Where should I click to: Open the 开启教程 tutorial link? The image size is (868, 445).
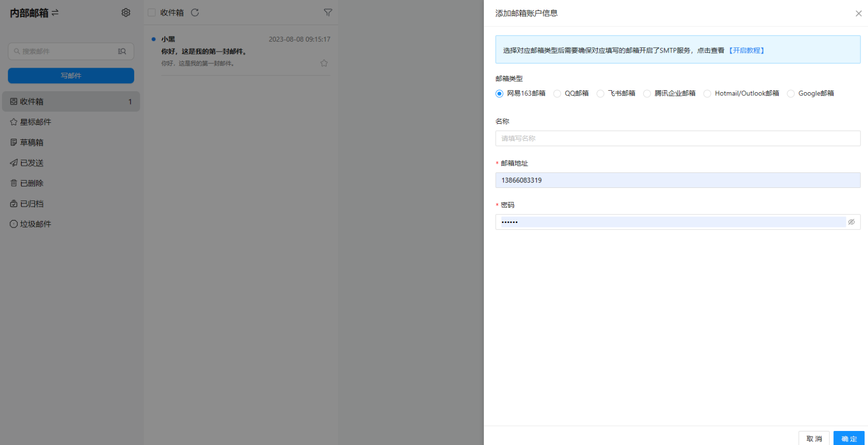pyautogui.click(x=746, y=51)
